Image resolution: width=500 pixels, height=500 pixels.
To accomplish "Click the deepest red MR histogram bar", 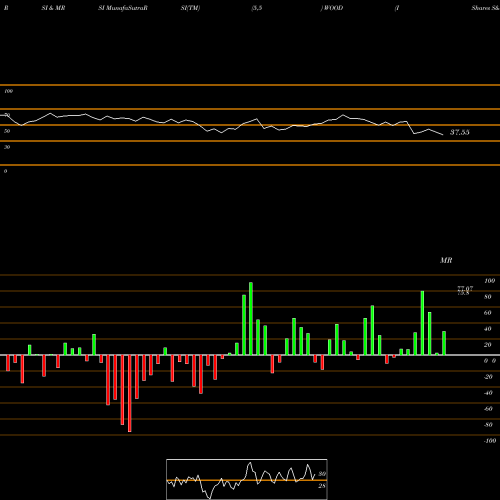I will pos(130,393).
